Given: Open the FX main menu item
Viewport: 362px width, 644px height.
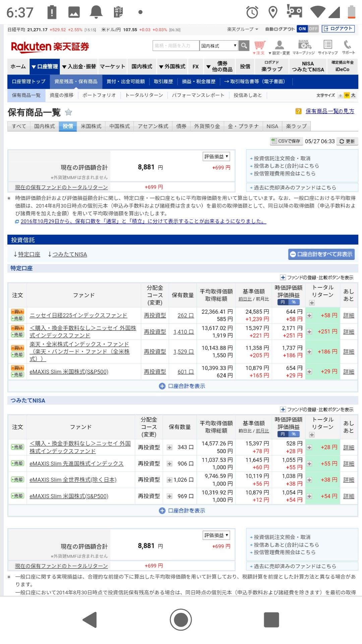Looking at the screenshot, I should 195,66.
